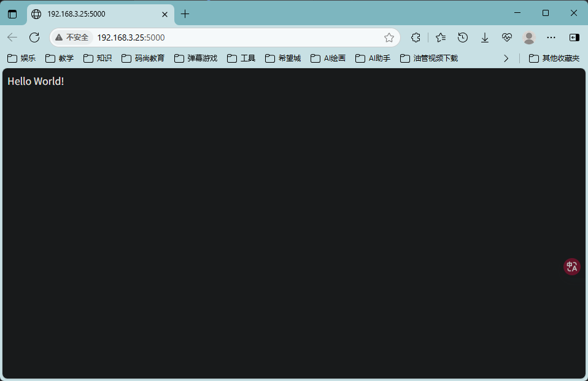Viewport: 588px width, 381px height.
Task: Open the browser Extensions icon
Action: [416, 37]
